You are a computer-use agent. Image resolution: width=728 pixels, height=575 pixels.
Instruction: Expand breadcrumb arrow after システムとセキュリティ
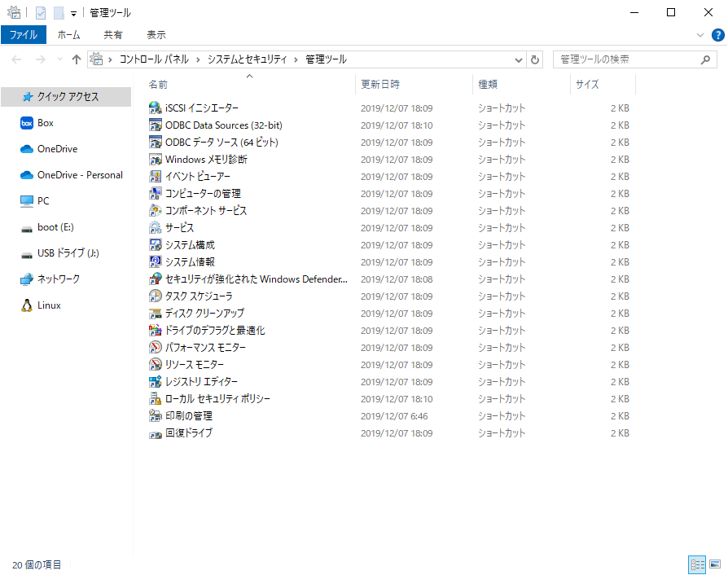click(296, 60)
